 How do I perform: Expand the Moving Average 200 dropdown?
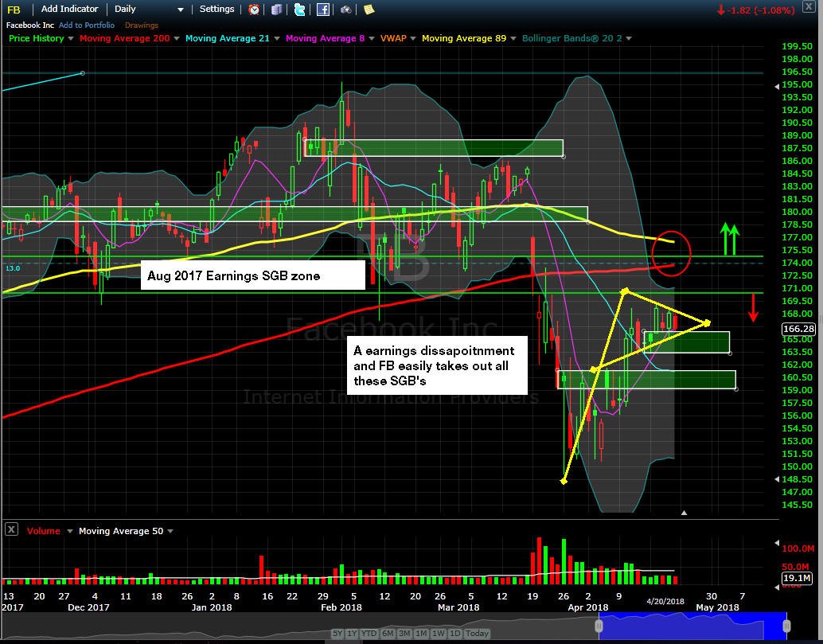(177, 38)
